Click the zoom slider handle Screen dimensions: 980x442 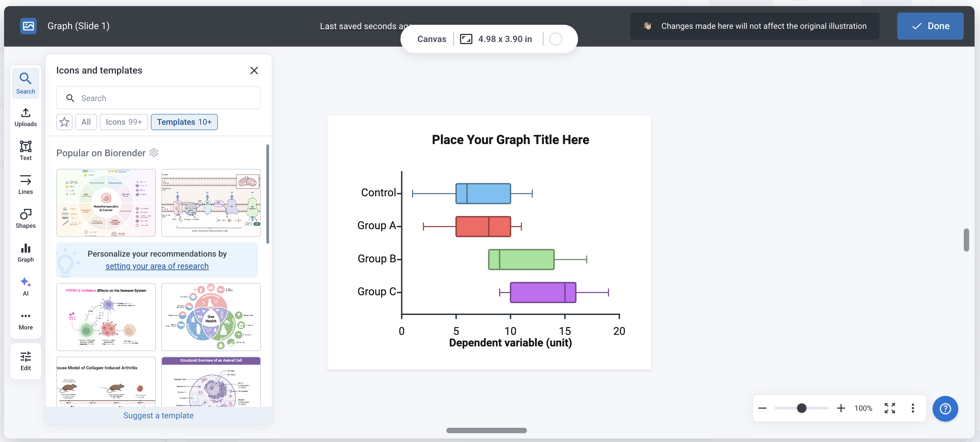coord(801,408)
